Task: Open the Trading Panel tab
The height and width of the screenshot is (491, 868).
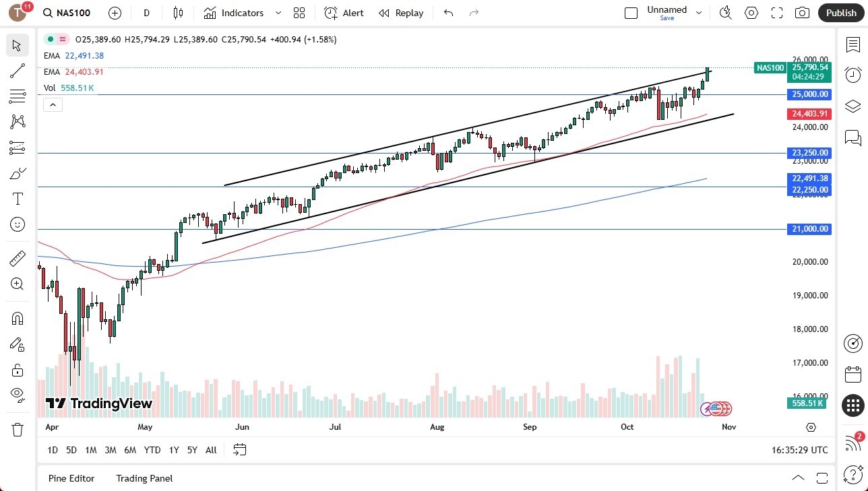Action: [x=144, y=478]
